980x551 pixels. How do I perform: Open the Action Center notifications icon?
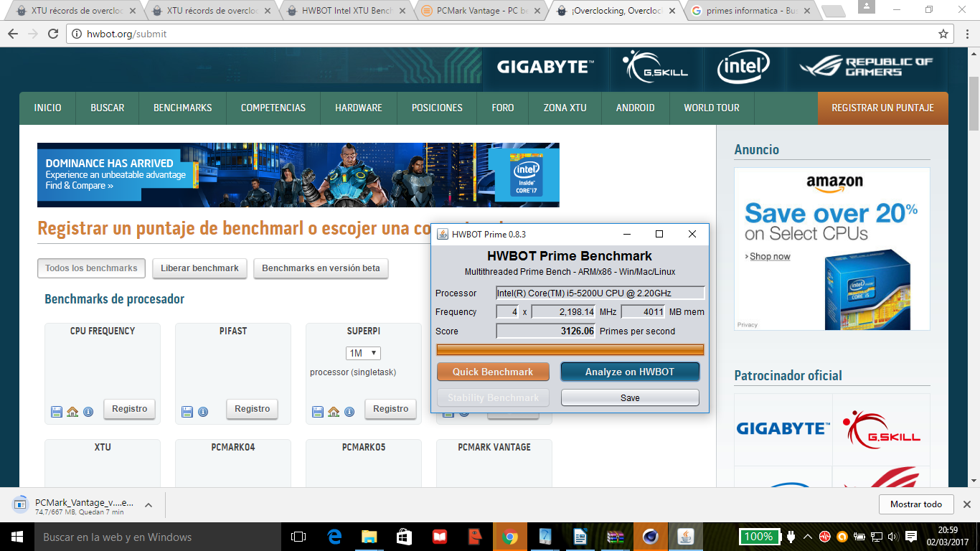coord(911,537)
